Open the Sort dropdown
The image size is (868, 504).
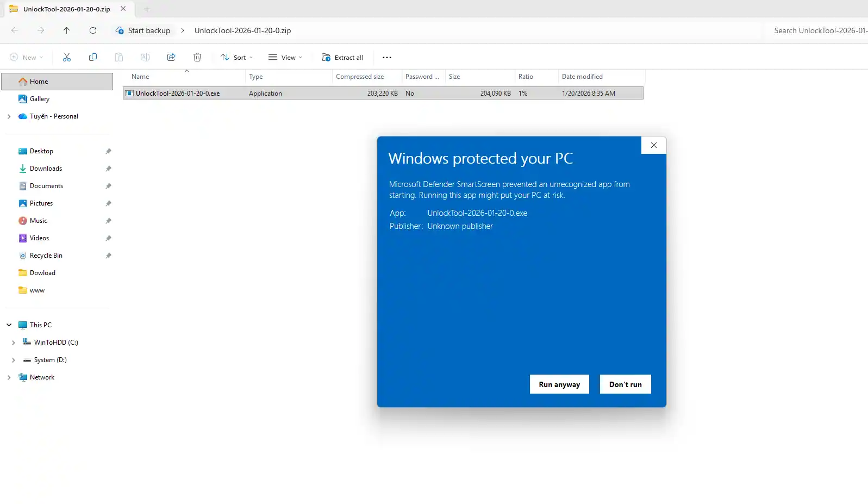tap(237, 58)
